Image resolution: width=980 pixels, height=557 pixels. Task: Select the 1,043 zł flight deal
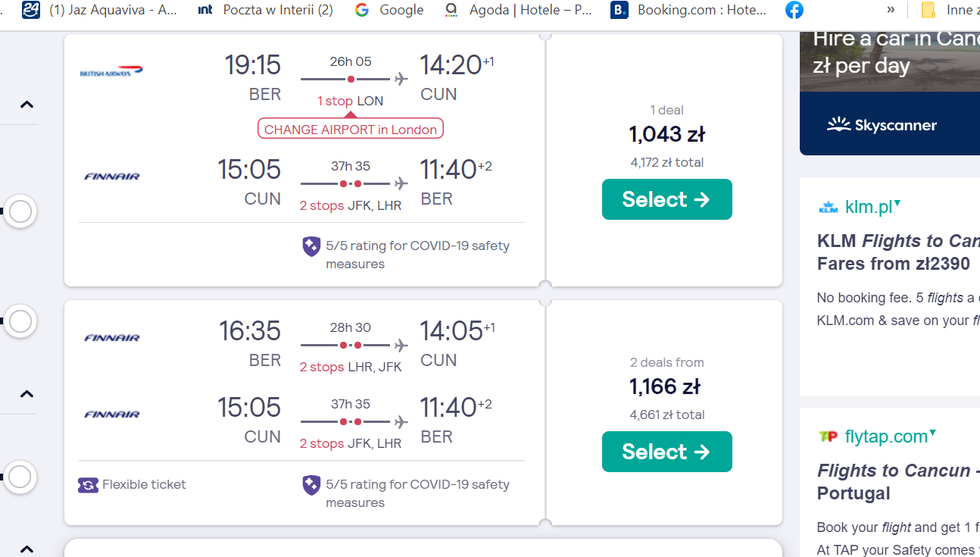pyautogui.click(x=667, y=199)
